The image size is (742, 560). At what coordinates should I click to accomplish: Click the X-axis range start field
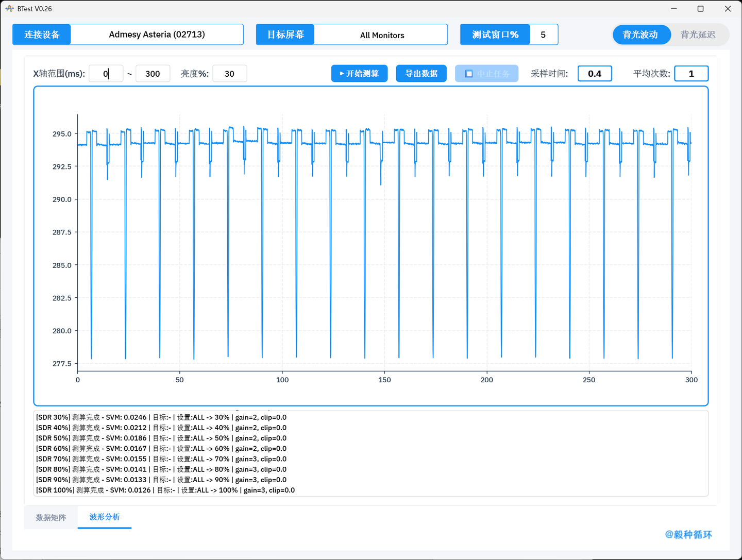(106, 74)
